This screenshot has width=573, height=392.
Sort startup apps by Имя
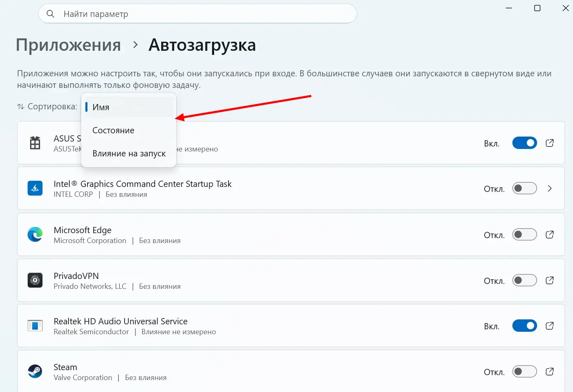coord(129,107)
